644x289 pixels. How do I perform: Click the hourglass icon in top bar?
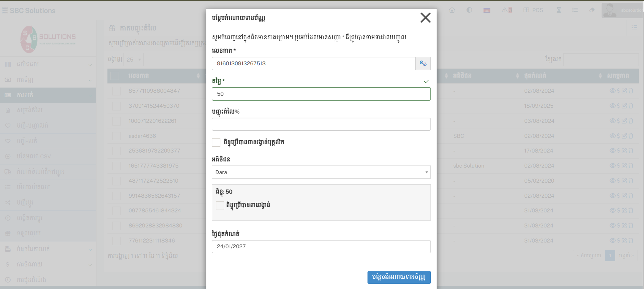click(558, 10)
